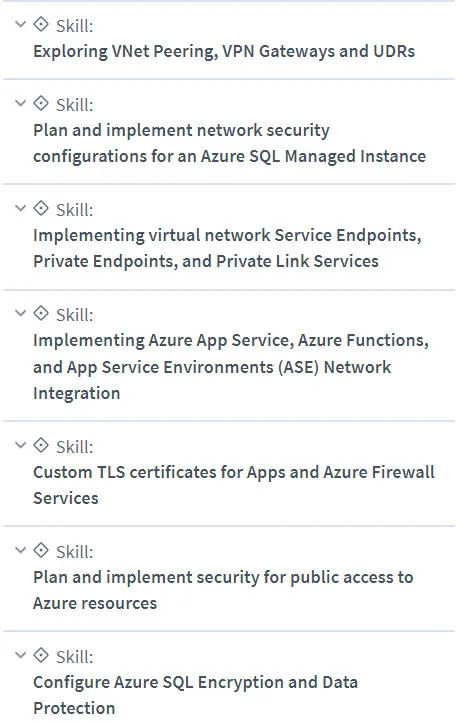Expand the Private Link Services skill chevron
457x724 pixels.
click(x=20, y=208)
